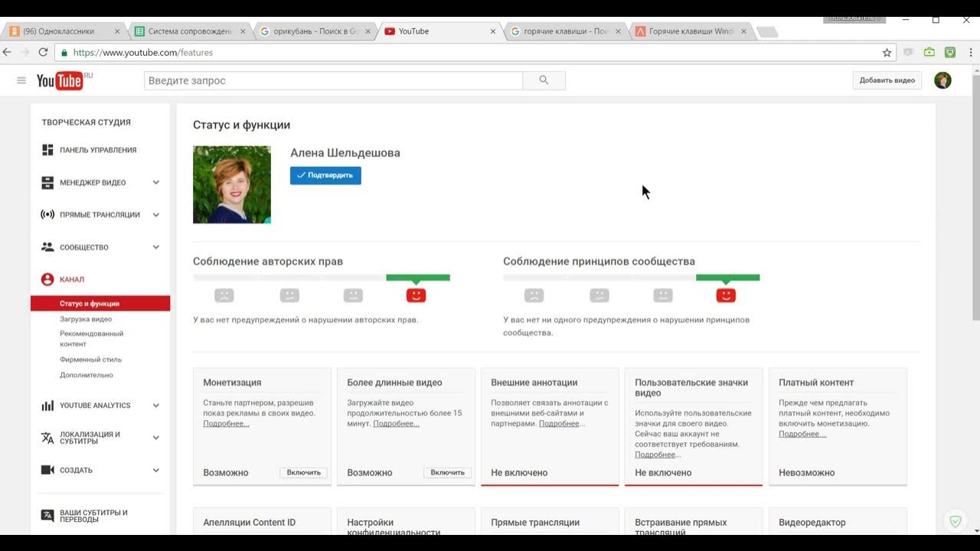
Task: Open Рекомендованный контент in sidebar
Action: coord(92,339)
